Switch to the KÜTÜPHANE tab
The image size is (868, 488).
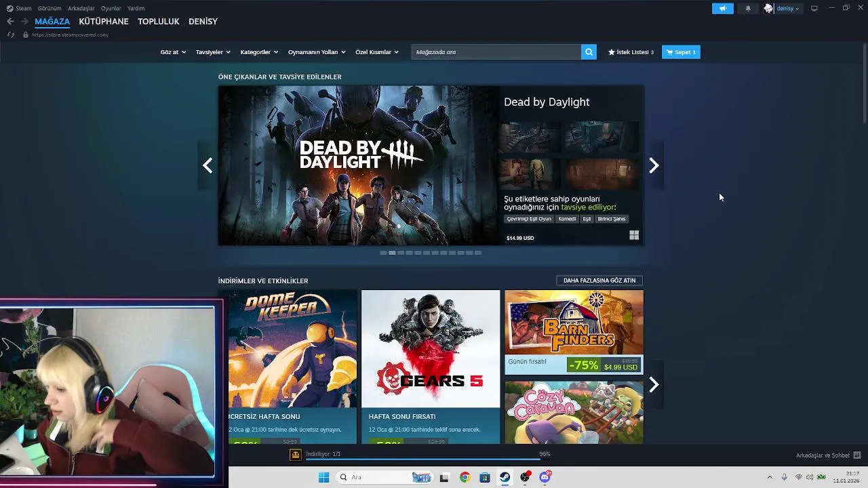pos(104,22)
